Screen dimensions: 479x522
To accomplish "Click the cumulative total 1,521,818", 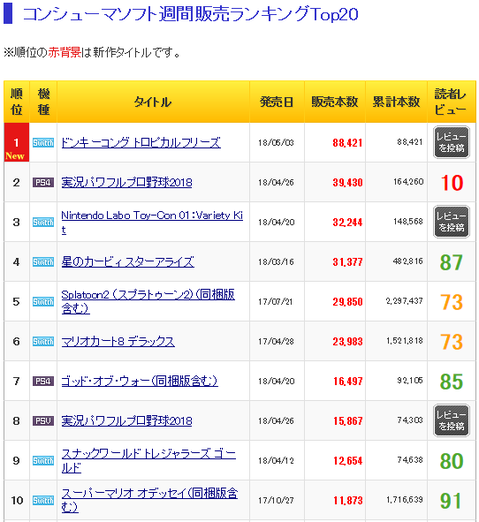I will pyautogui.click(x=405, y=341).
